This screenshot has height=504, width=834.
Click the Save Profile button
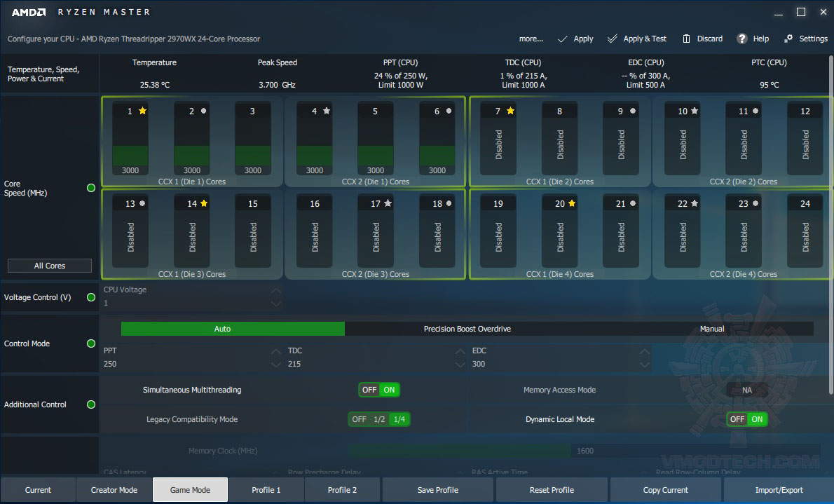pyautogui.click(x=438, y=490)
